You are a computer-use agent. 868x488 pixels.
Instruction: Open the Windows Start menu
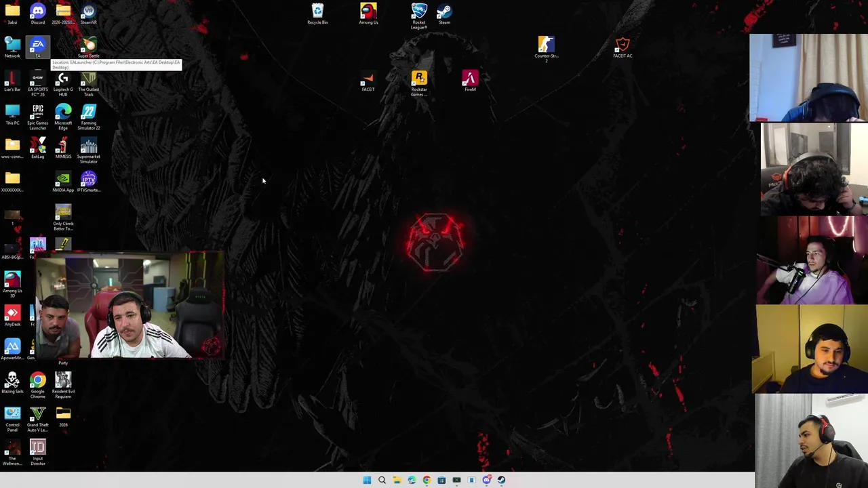pos(367,480)
